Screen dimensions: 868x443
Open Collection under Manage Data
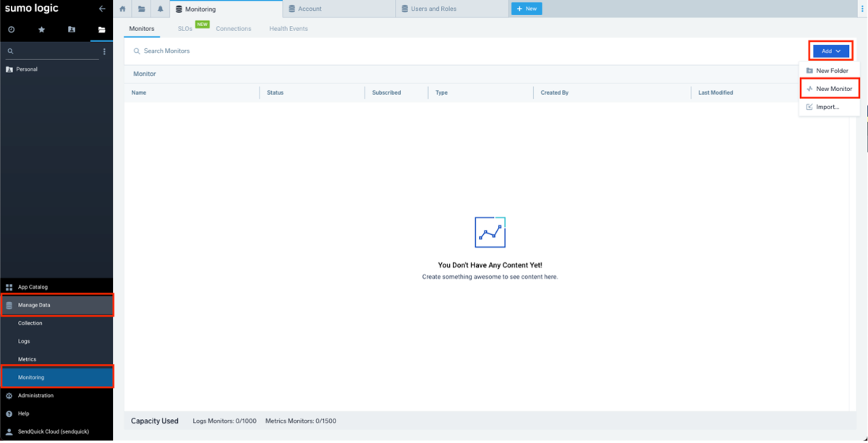[x=56, y=323]
